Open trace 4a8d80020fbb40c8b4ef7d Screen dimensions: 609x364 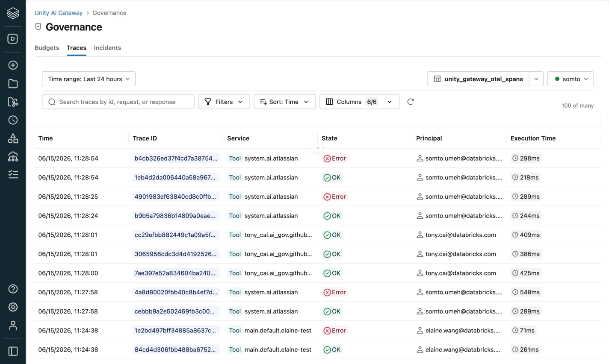point(176,292)
